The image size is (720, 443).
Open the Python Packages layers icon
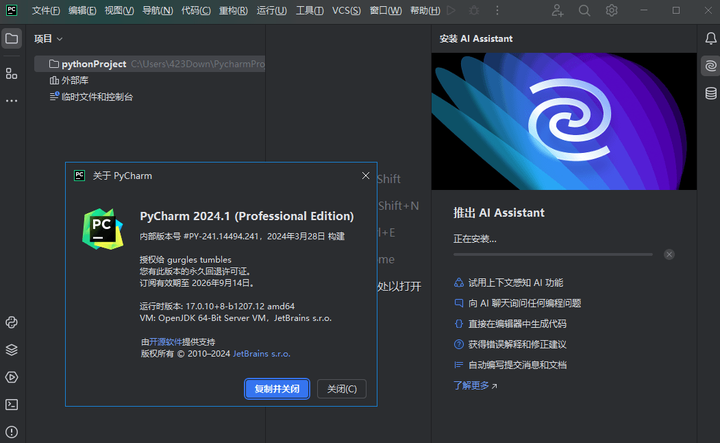[11, 350]
